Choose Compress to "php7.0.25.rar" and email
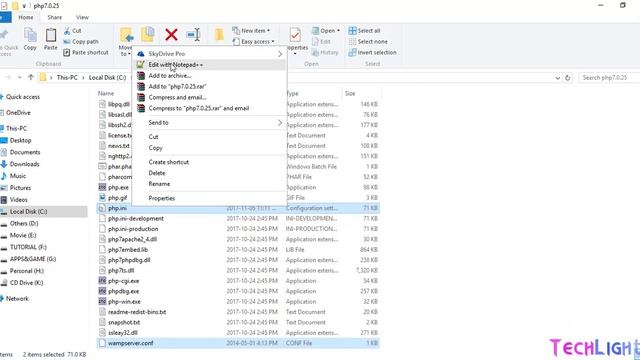Image resolution: width=640 pixels, height=360 pixels. coord(210,108)
